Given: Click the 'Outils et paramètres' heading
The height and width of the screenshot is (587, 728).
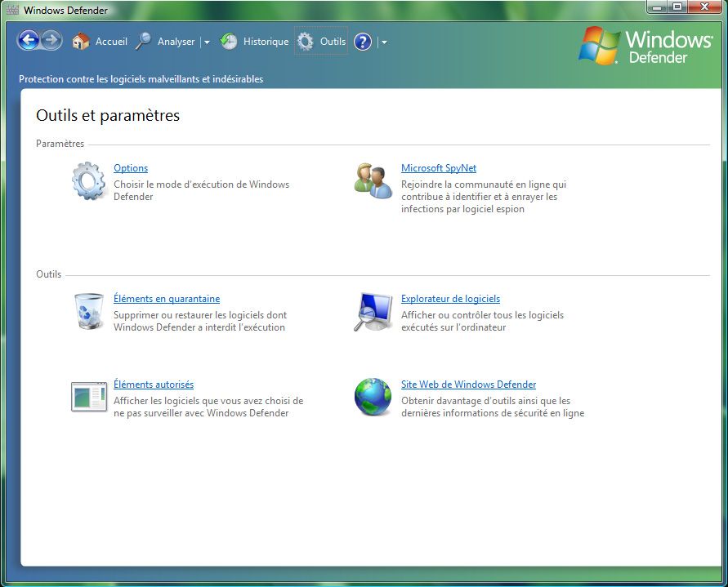Looking at the screenshot, I should click(x=108, y=115).
